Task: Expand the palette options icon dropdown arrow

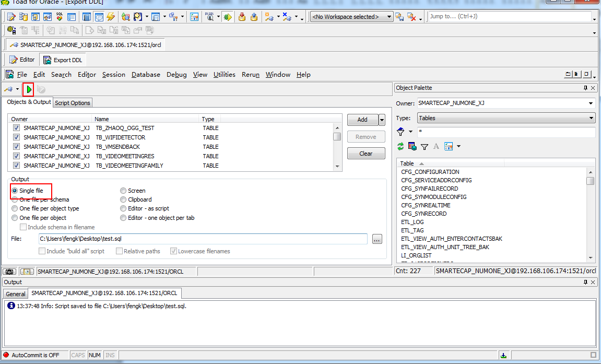Action: click(458, 146)
